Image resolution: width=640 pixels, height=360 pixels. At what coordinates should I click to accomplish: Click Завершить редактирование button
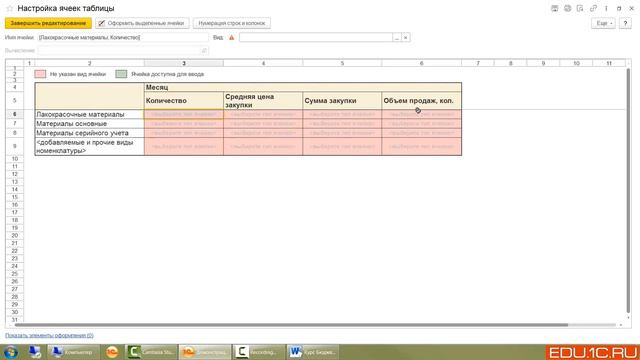click(48, 23)
